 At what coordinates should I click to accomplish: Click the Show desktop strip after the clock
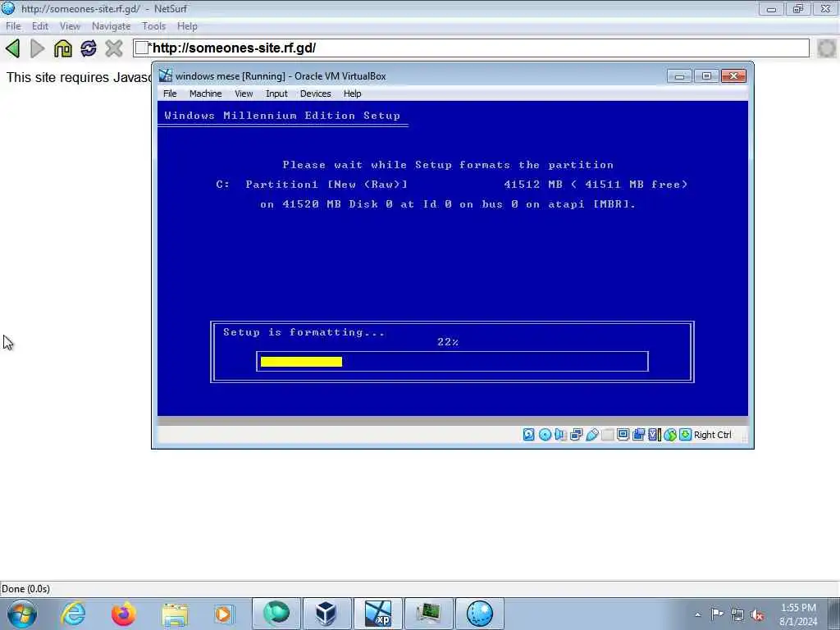pyautogui.click(x=836, y=614)
